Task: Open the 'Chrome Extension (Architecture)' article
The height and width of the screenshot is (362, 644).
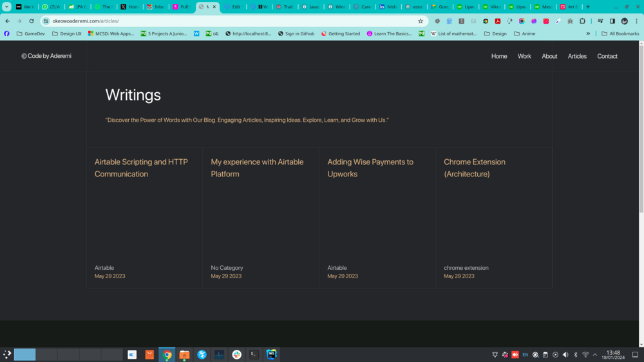Action: pos(475,168)
